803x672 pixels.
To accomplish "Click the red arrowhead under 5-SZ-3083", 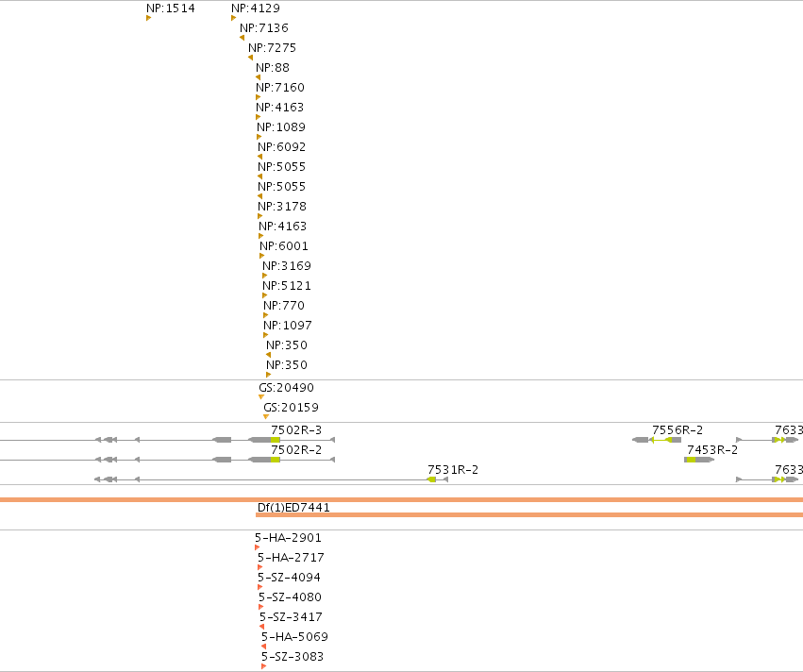I will (x=264, y=666).
